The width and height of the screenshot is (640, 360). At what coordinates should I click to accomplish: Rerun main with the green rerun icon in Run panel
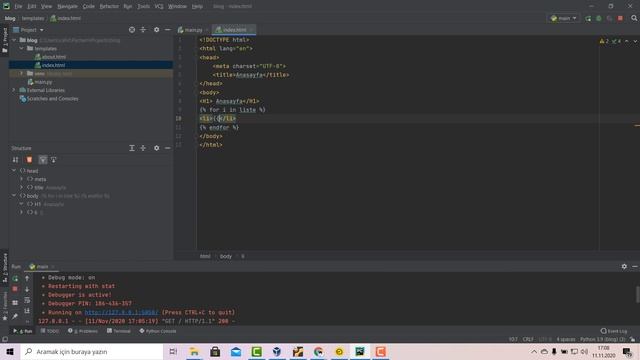[x=15, y=278]
